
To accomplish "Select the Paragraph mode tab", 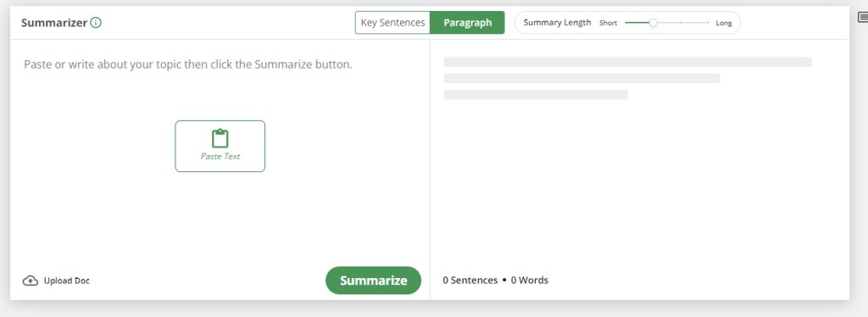I will (467, 23).
